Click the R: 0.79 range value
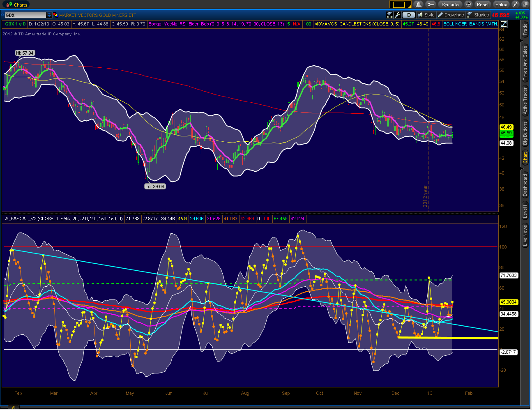Image resolution: width=532 pixels, height=410 pixels. tap(138, 24)
